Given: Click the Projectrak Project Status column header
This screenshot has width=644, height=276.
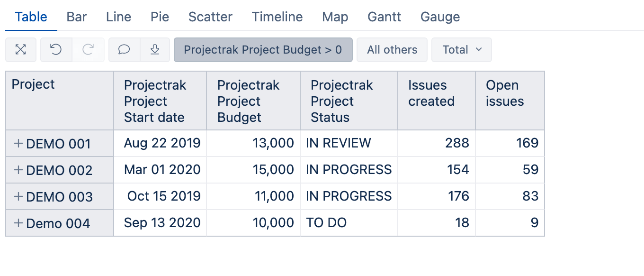Looking at the screenshot, I should pos(349,101).
